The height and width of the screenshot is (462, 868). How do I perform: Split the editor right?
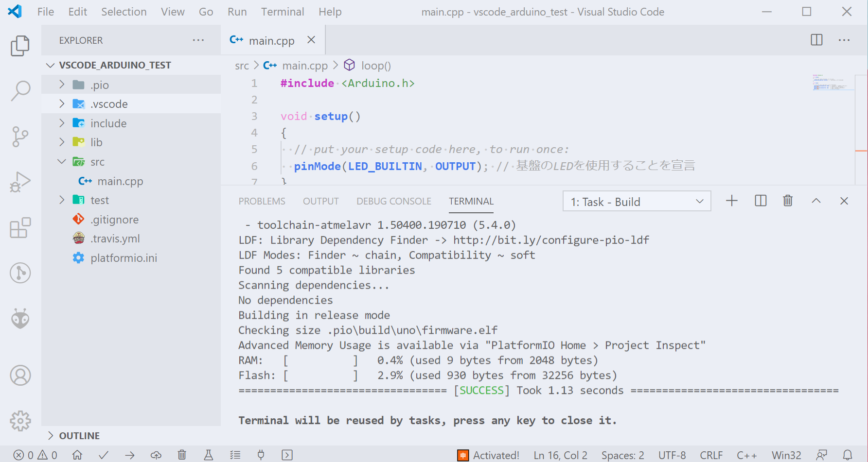click(x=817, y=40)
